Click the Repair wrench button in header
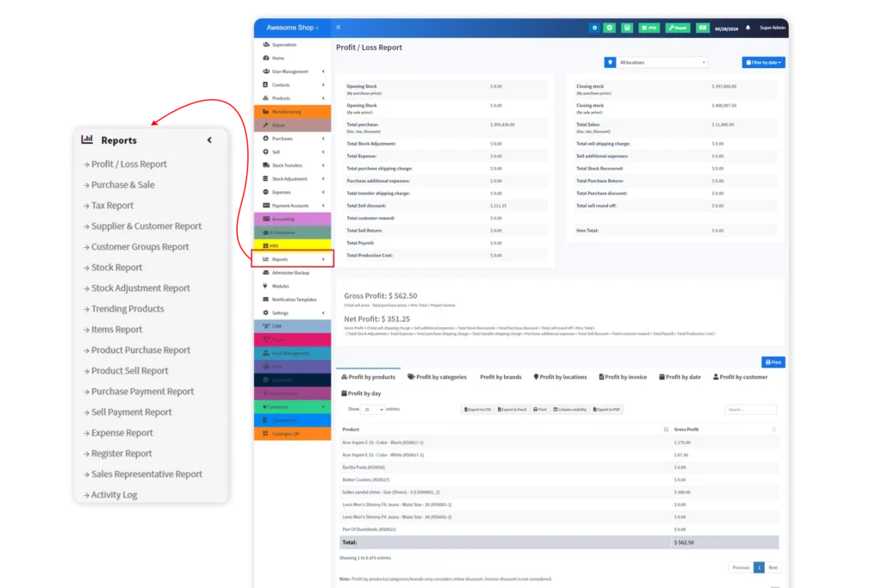The width and height of the screenshot is (882, 588). 678,28
